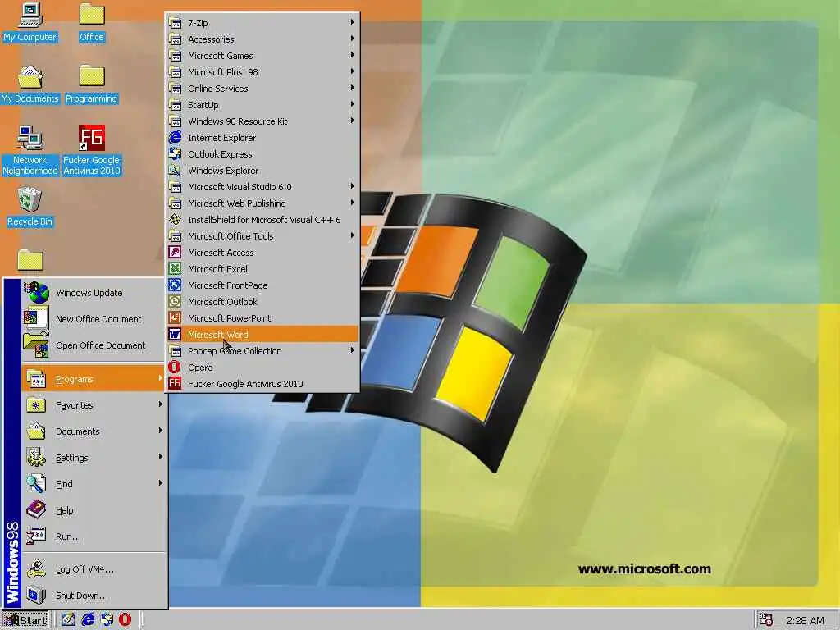The height and width of the screenshot is (630, 840).
Task: Click the Microsoft Excel icon
Action: click(175, 269)
